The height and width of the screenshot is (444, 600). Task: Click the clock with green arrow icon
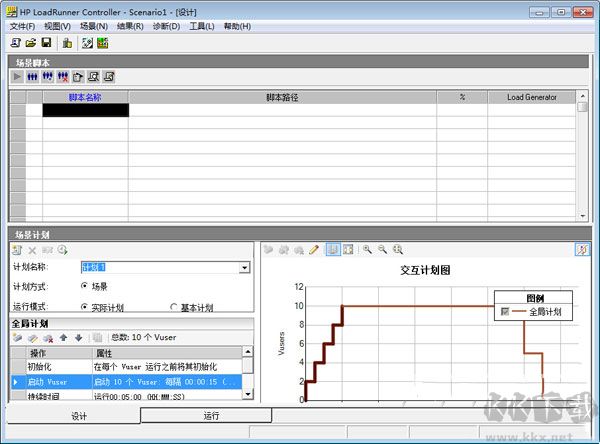[63, 250]
